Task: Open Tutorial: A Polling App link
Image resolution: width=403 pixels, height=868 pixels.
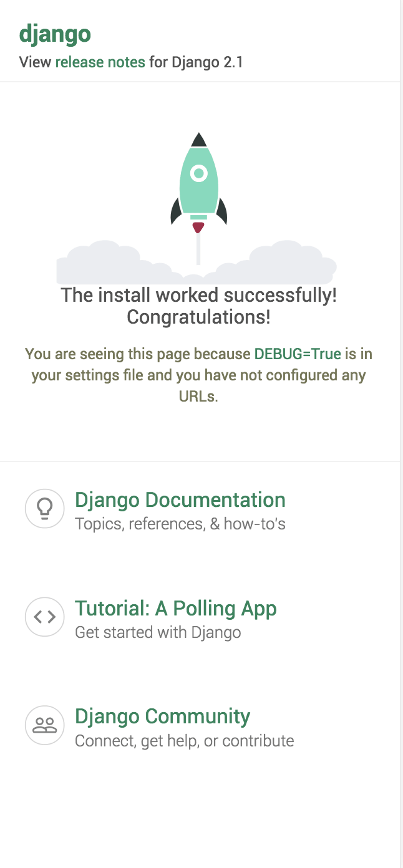Action: coord(175,609)
